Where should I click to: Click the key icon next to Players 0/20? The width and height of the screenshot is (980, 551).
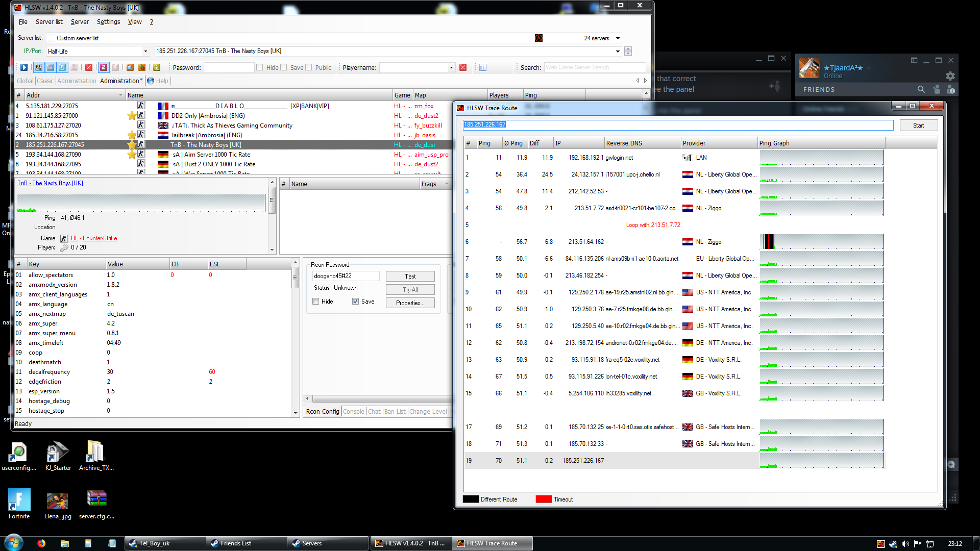(64, 248)
